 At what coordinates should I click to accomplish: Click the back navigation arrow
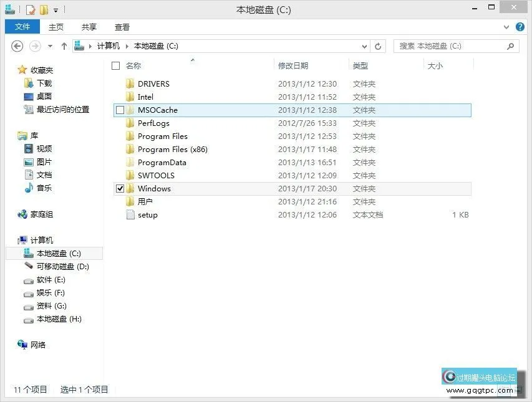[x=17, y=46]
